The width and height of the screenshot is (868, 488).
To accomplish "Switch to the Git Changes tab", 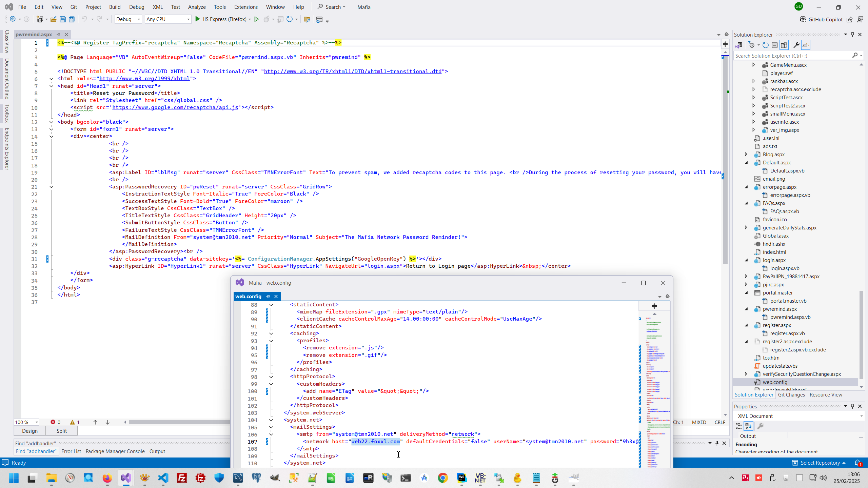I will [x=791, y=395].
